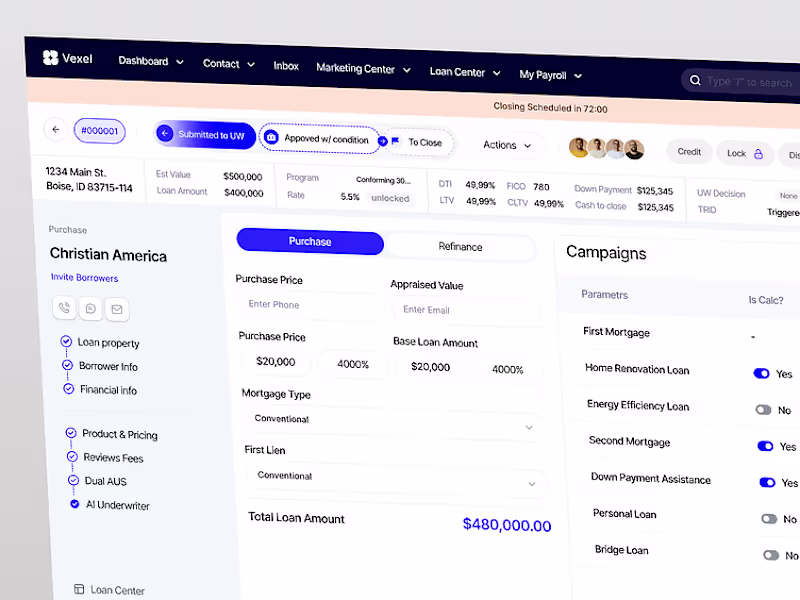Click the search magnifier icon in top bar

pos(696,80)
